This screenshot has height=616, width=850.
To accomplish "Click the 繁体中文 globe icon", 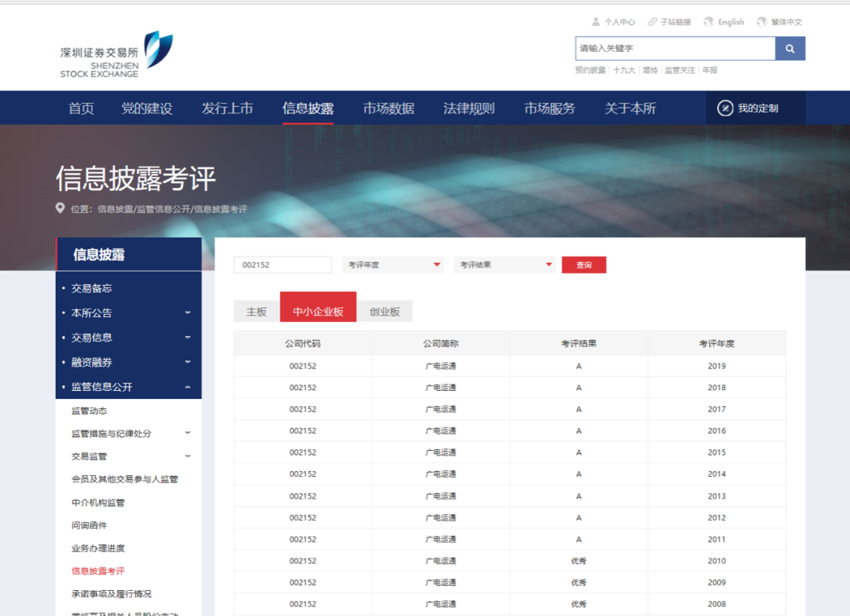I will 762,22.
